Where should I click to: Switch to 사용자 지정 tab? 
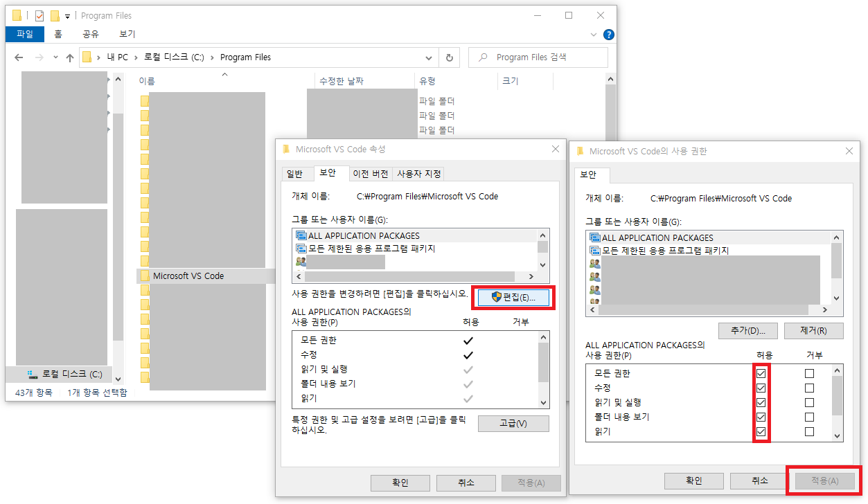pyautogui.click(x=418, y=174)
